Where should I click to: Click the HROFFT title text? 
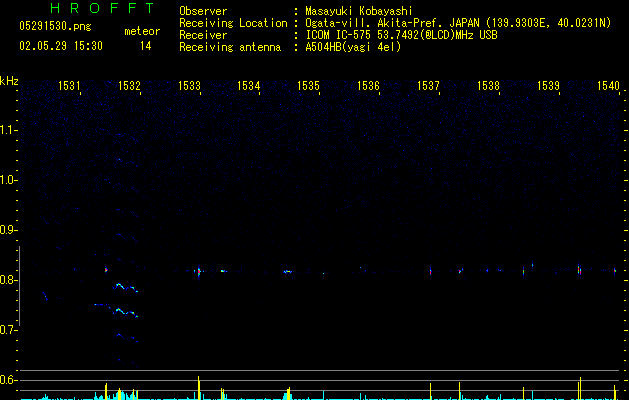tap(103, 8)
